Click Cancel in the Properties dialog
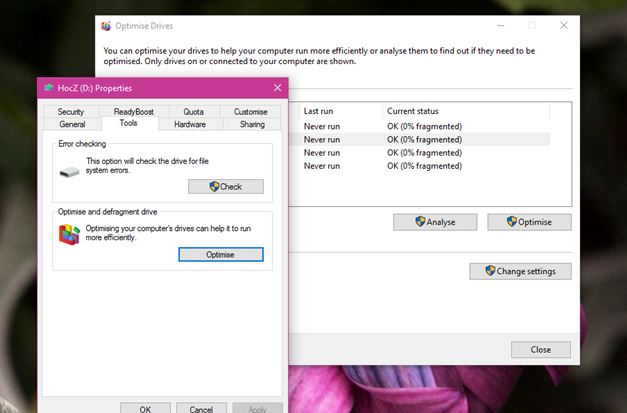Image resolution: width=627 pixels, height=413 pixels. coord(201,409)
